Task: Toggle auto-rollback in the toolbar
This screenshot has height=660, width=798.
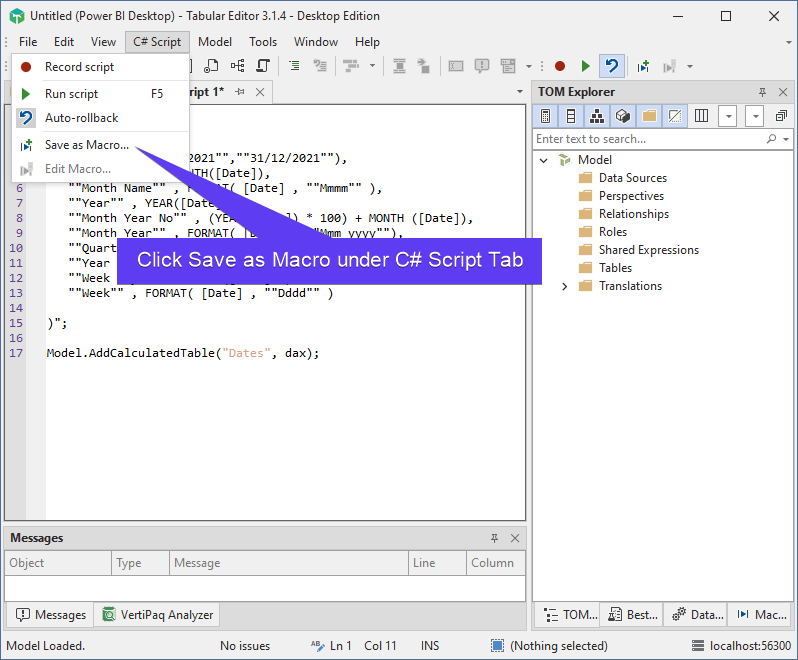Action: pyautogui.click(x=612, y=66)
